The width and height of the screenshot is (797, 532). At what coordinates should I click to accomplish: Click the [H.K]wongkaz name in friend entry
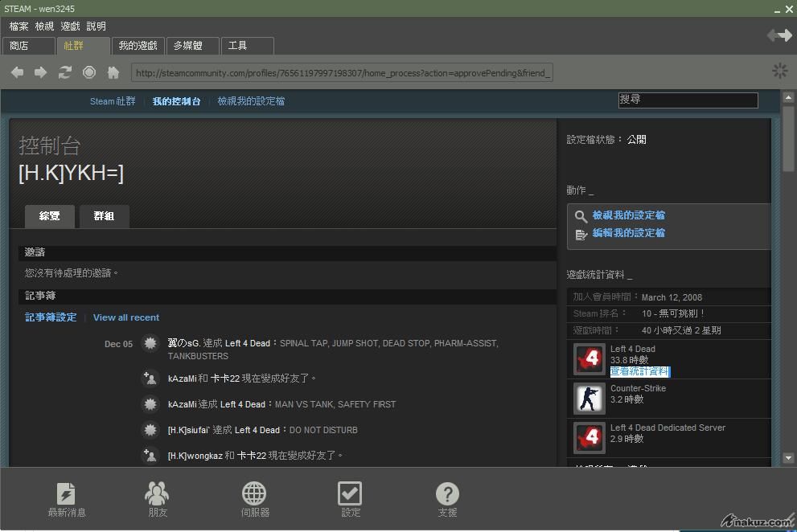[x=195, y=456]
